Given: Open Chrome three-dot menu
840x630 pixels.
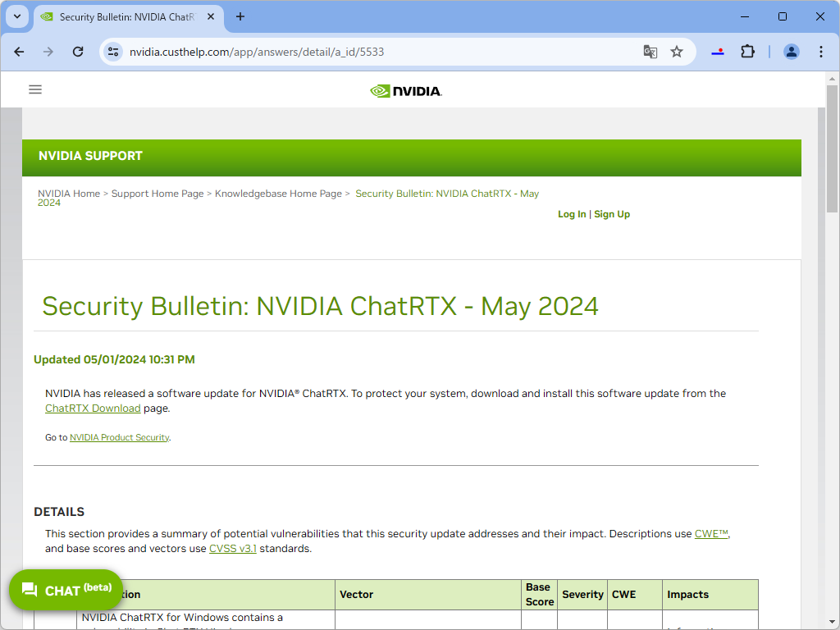Looking at the screenshot, I should click(820, 52).
